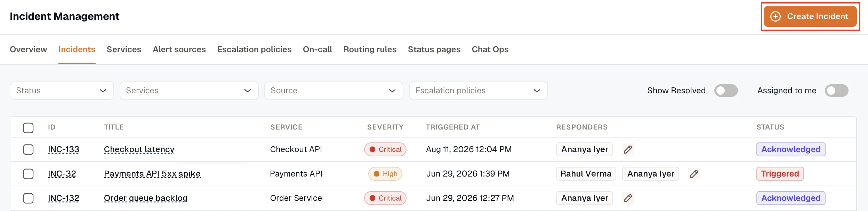Click the Jun 29, 2026 12:27 PM timestamp
This screenshot has width=868, height=211.
coord(470,198)
